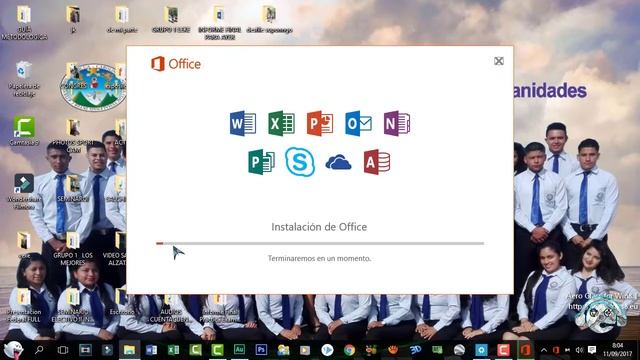Open Photoshop from the taskbar
Screen dimensions: 640x360
[261, 350]
